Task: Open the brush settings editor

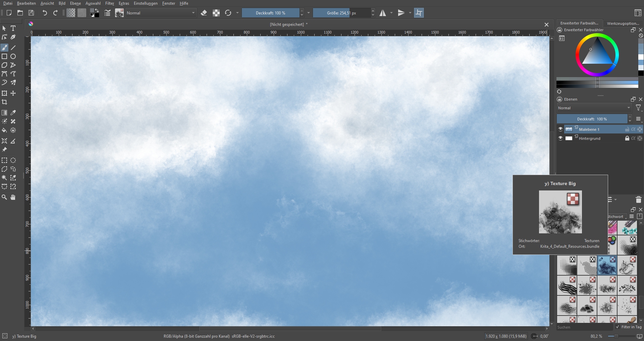Action: tap(107, 13)
